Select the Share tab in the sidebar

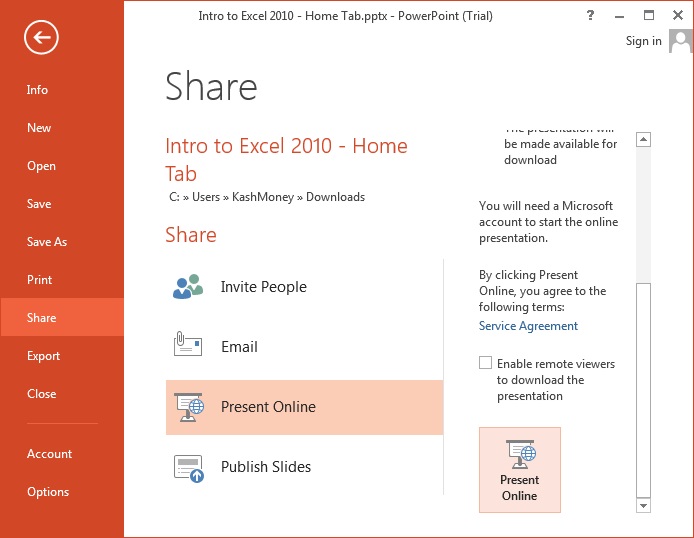pyautogui.click(x=62, y=317)
